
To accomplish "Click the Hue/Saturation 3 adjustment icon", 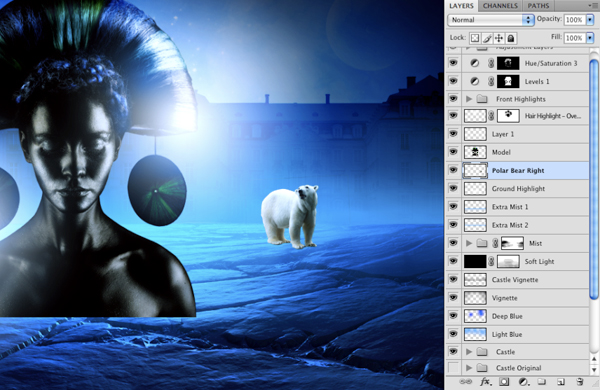I will [474, 63].
